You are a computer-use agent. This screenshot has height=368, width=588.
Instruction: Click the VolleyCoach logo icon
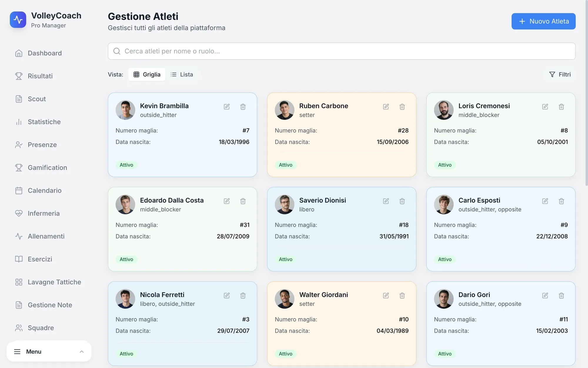[18, 20]
